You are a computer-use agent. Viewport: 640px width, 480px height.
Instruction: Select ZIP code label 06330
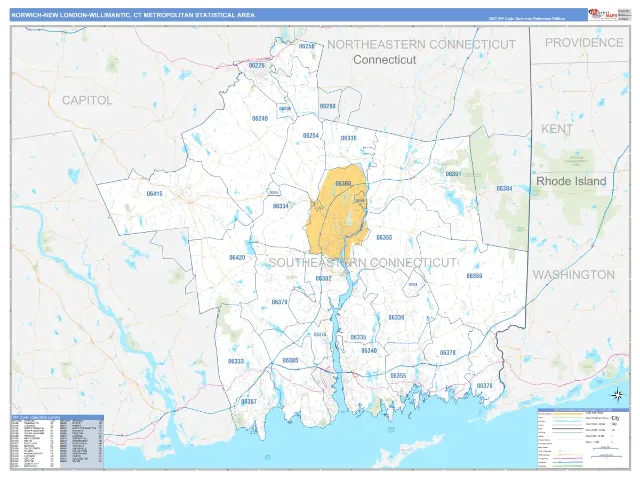pos(349,138)
